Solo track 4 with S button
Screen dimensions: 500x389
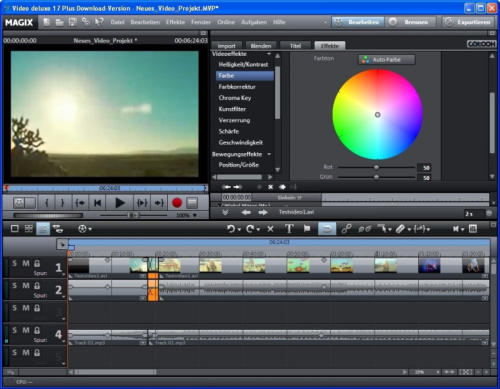14,330
